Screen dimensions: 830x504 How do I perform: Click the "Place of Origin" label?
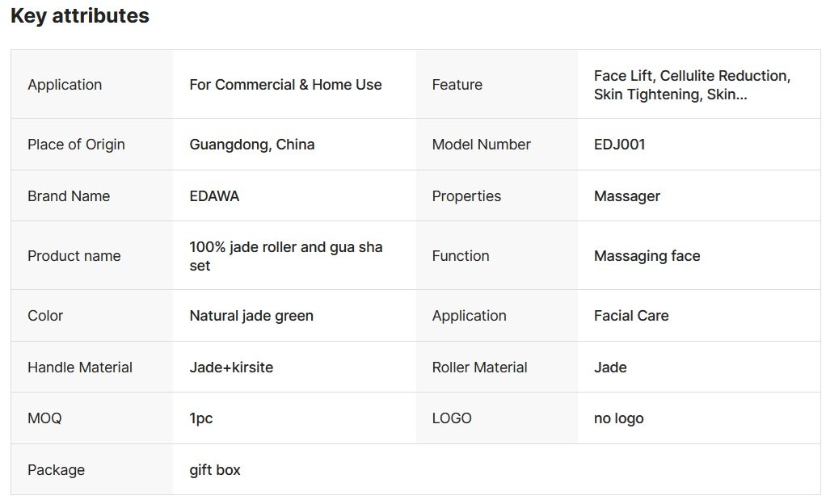pos(76,145)
